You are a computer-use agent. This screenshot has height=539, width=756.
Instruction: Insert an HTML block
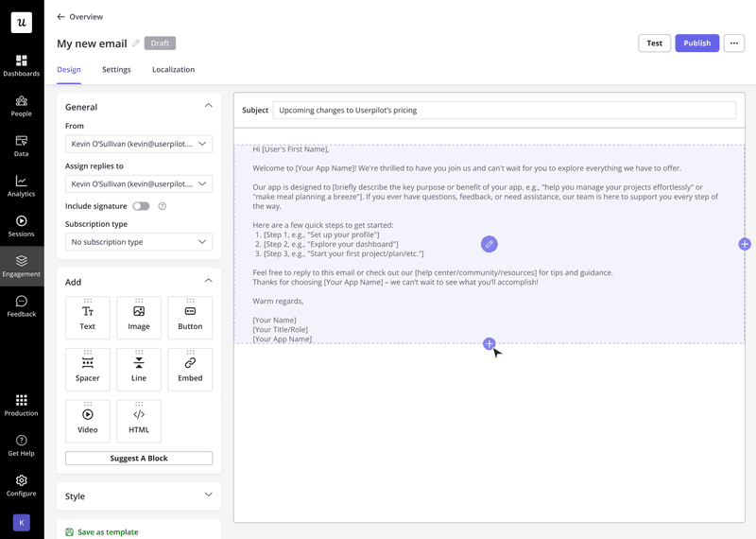(x=139, y=421)
